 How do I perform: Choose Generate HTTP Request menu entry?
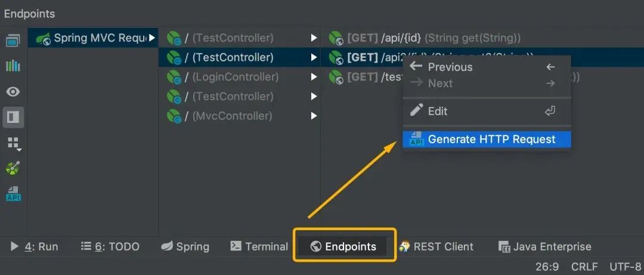pyautogui.click(x=491, y=140)
